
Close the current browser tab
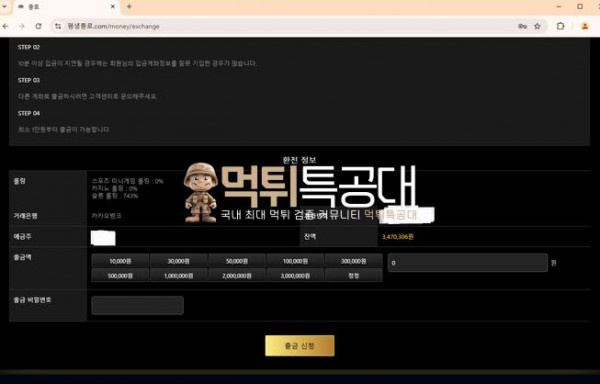tap(113, 7)
